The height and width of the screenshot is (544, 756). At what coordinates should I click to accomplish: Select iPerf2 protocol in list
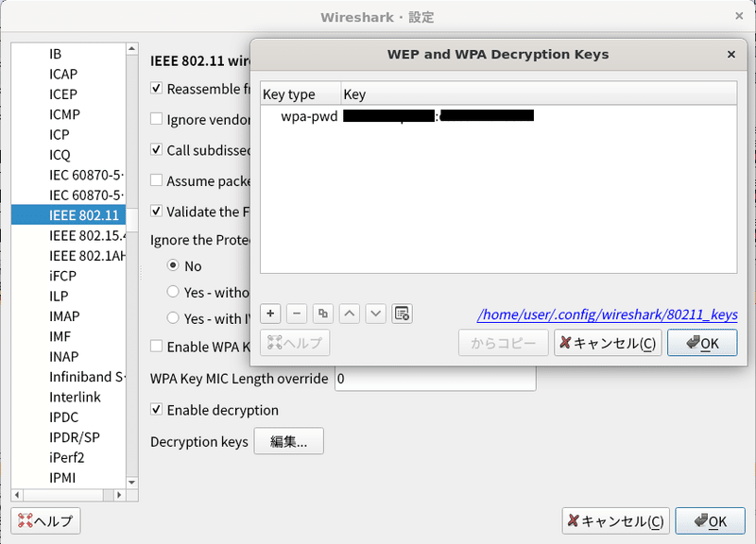click(68, 457)
